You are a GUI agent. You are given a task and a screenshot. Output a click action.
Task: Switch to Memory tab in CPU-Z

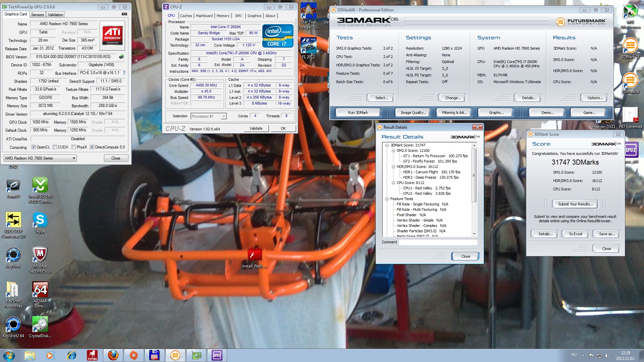(x=223, y=16)
